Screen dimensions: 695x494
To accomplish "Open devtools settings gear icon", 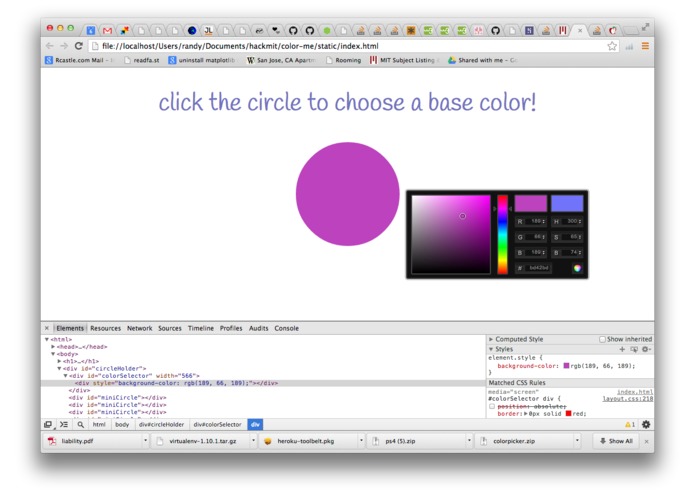I will click(x=646, y=424).
